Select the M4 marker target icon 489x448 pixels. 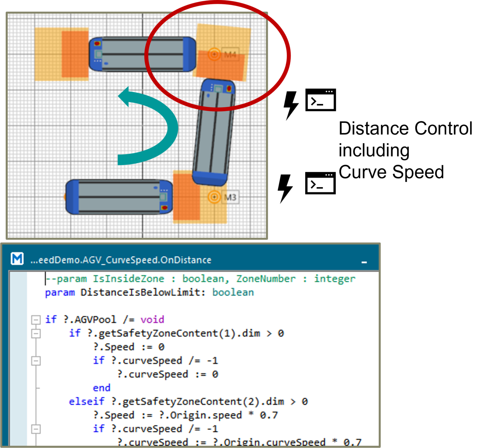click(214, 55)
